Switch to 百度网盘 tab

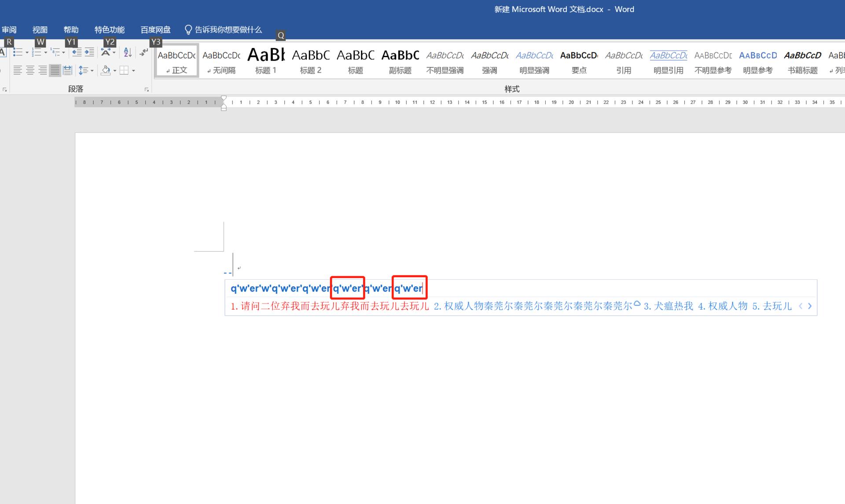click(155, 30)
